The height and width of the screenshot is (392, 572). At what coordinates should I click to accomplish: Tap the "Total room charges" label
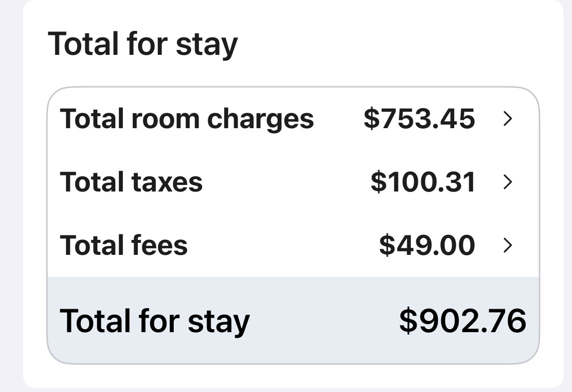click(187, 119)
